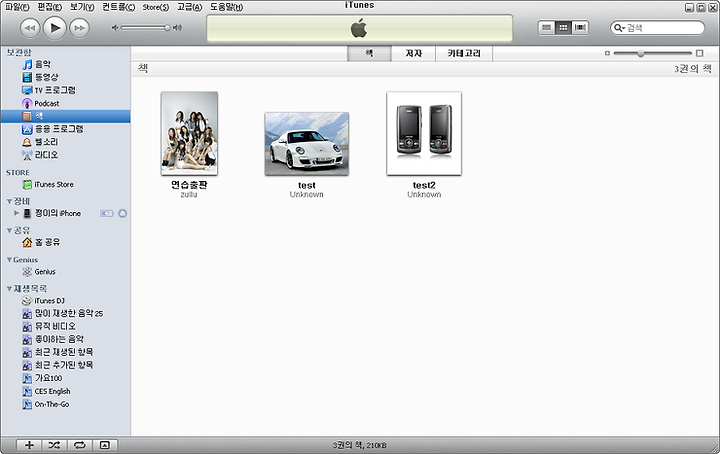This screenshot has width=720, height=454.
Task: Open the Store menu
Action: click(156, 7)
